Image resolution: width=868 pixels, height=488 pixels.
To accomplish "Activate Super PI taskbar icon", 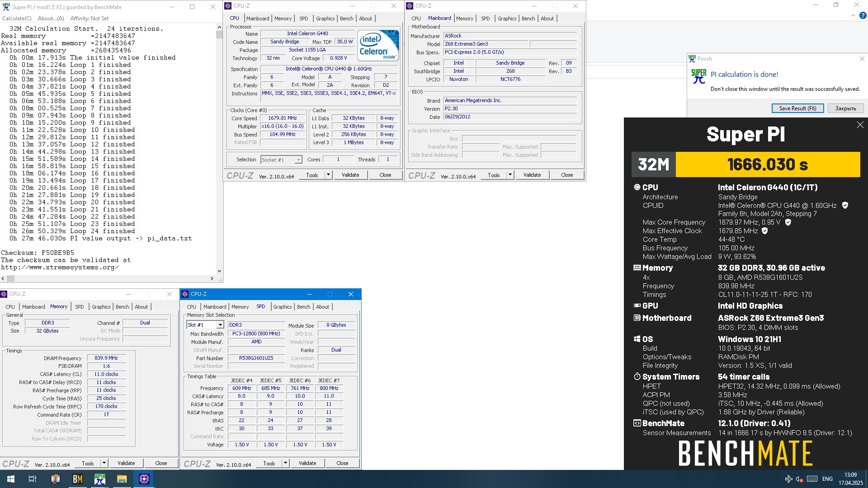I will click(99, 479).
